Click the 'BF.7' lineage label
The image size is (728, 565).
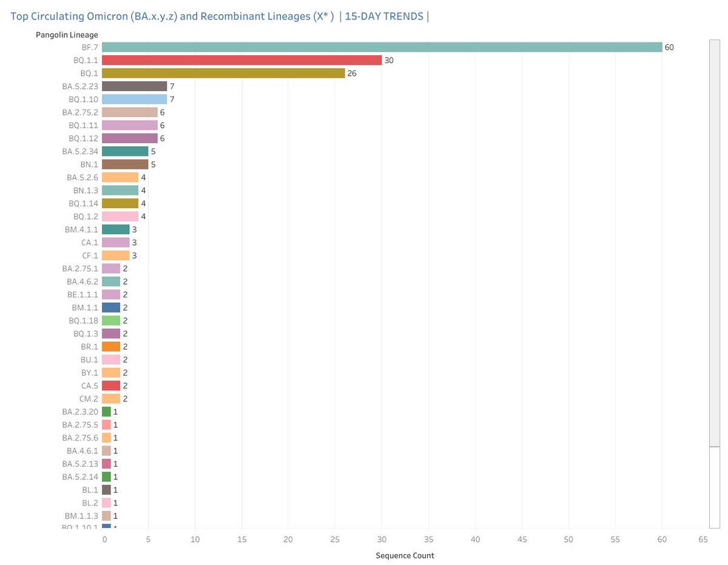click(x=89, y=47)
